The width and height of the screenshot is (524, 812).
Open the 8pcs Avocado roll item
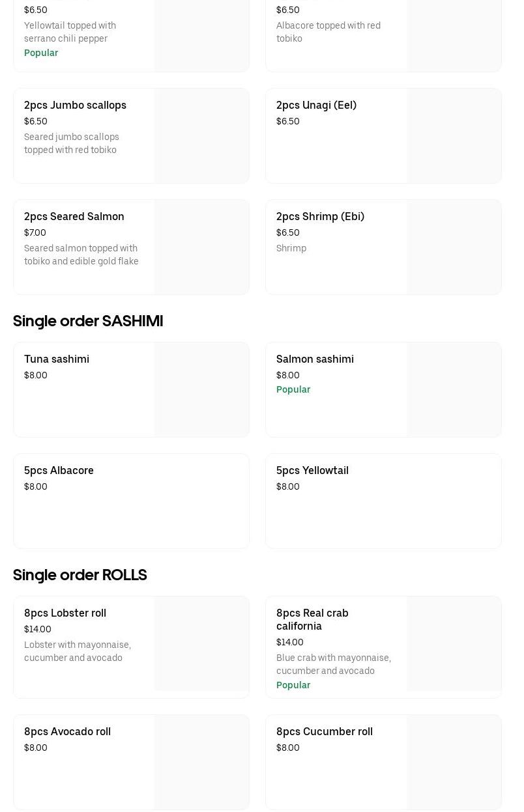pos(67,732)
